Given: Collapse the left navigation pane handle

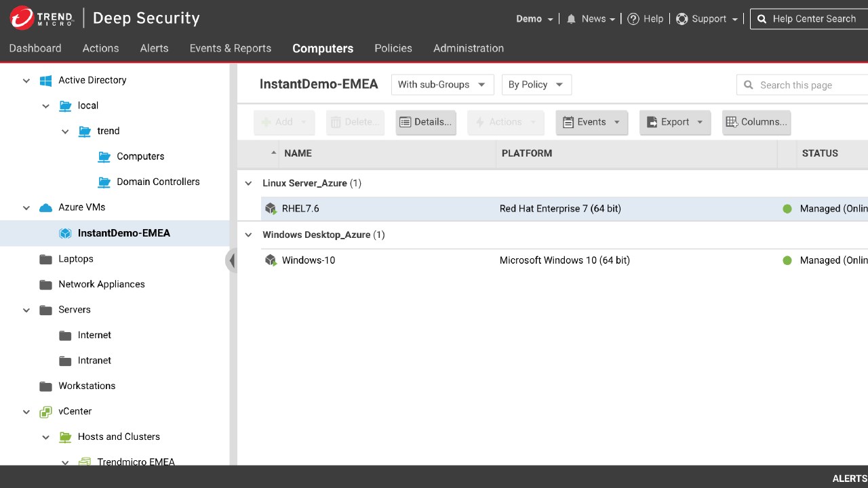Looking at the screenshot, I should pyautogui.click(x=231, y=260).
